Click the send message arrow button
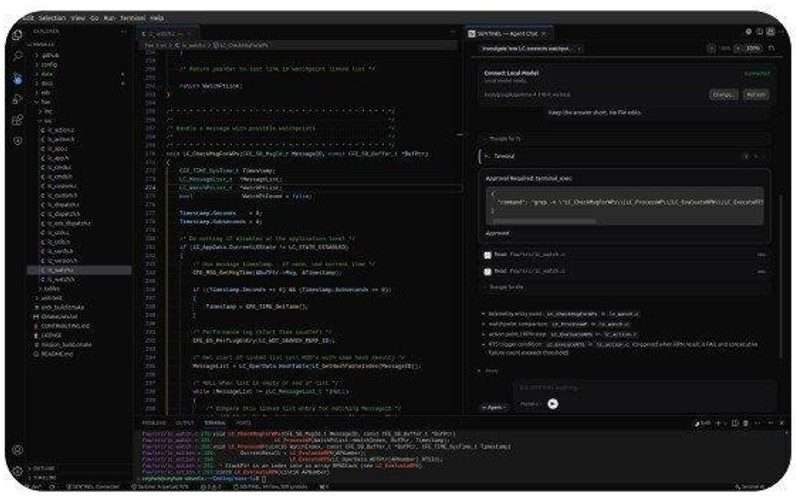This screenshot has height=496, width=796. coord(553,404)
